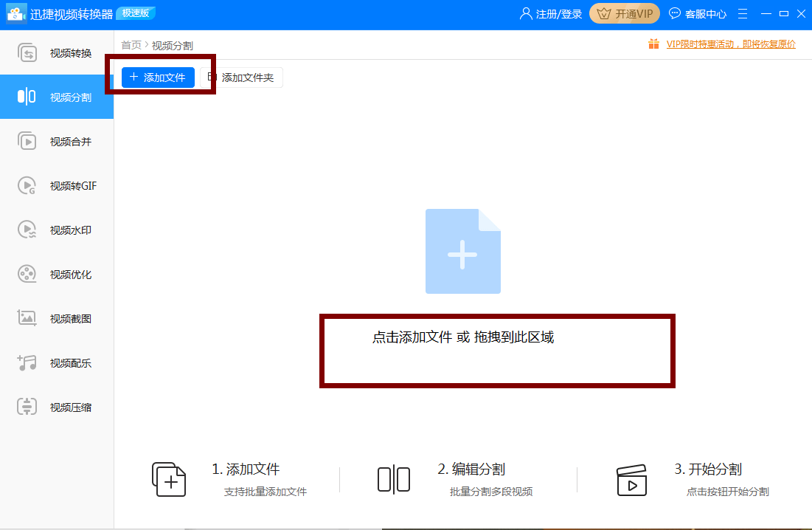Open the VIP限时特惠活动 link
Image resolution: width=812 pixels, height=530 pixels.
pyautogui.click(x=729, y=44)
